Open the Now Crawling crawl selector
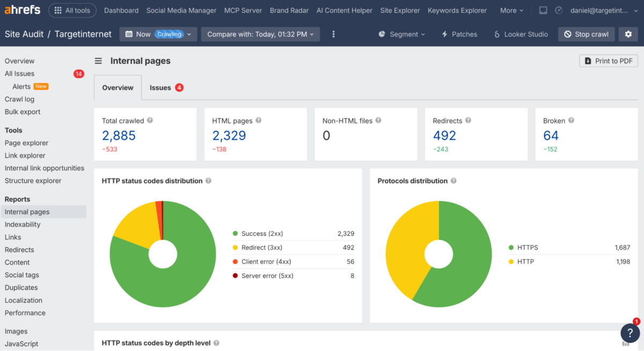The width and height of the screenshot is (644, 351). (158, 34)
